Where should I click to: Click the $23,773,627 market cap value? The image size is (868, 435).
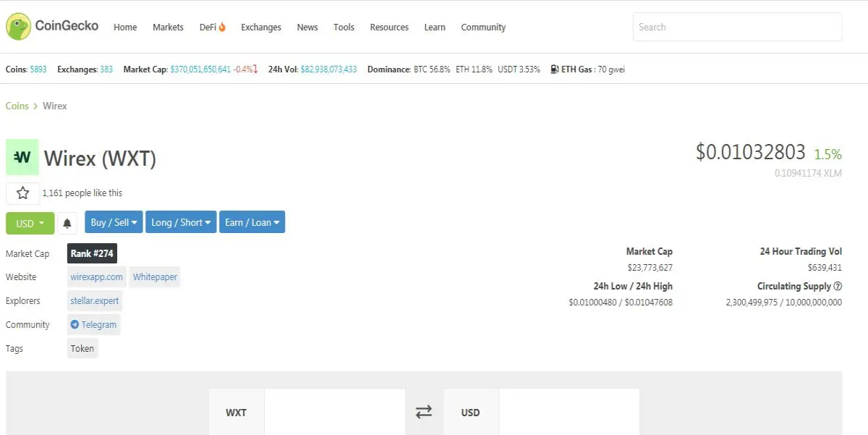(x=650, y=268)
